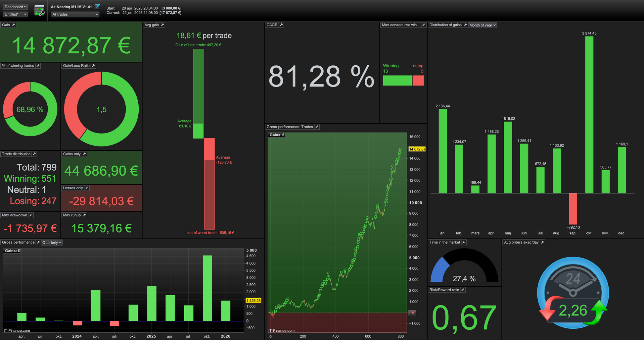This screenshot has width=644, height=340.
Task: Open the Gain widget wrench settings
Action: 14,25
